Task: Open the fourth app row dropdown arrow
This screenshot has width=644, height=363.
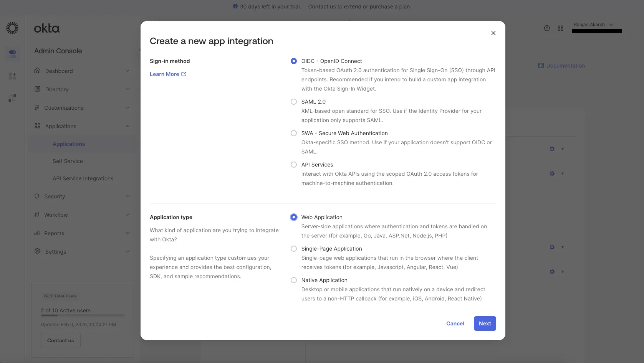Action: click(x=563, y=272)
